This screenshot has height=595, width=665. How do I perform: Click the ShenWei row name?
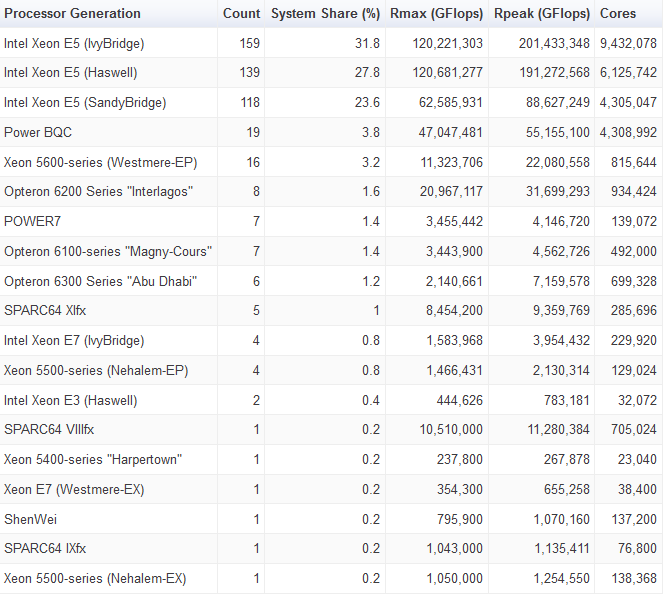pyautogui.click(x=30, y=520)
